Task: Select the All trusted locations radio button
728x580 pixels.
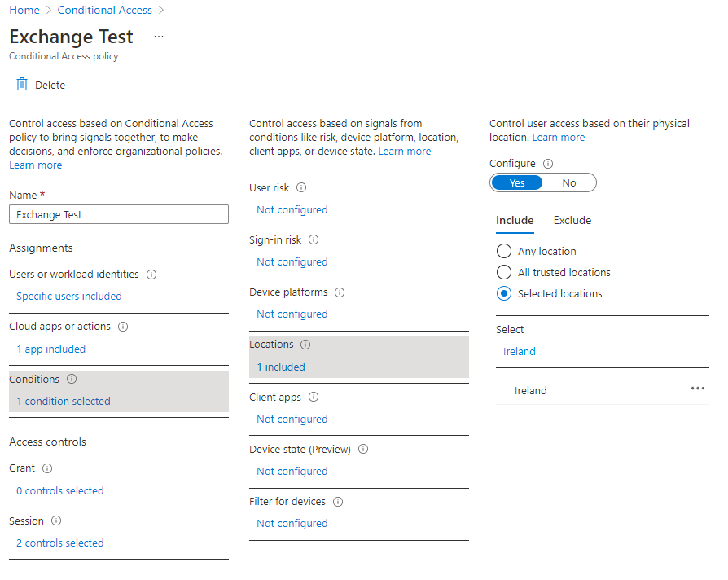Action: [504, 272]
